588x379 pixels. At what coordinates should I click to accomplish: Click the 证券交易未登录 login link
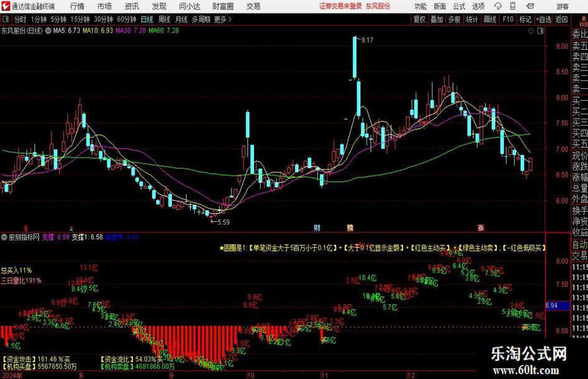341,6
